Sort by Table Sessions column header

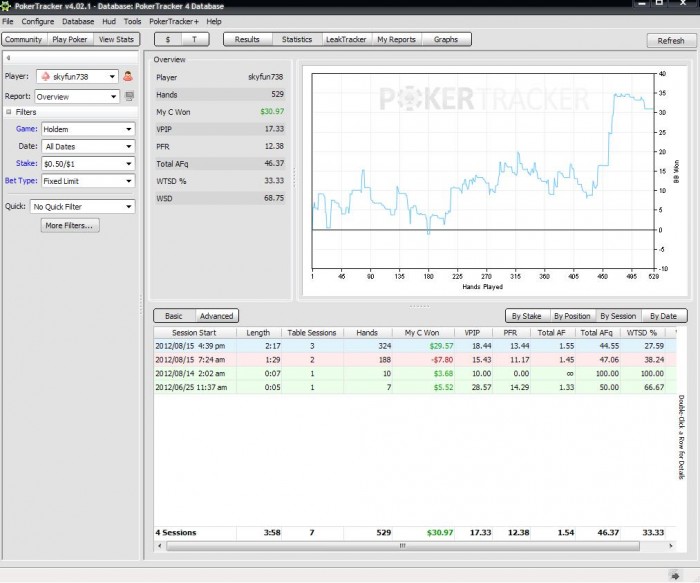pyautogui.click(x=312, y=333)
